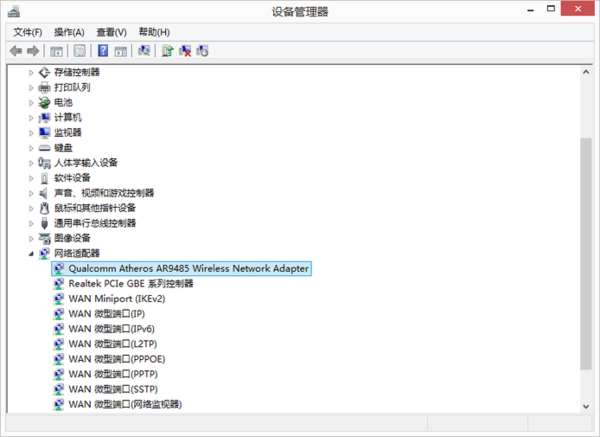The image size is (600, 437).
Task: Open the Help toolbar icon with question mark
Action: pyautogui.click(x=103, y=51)
